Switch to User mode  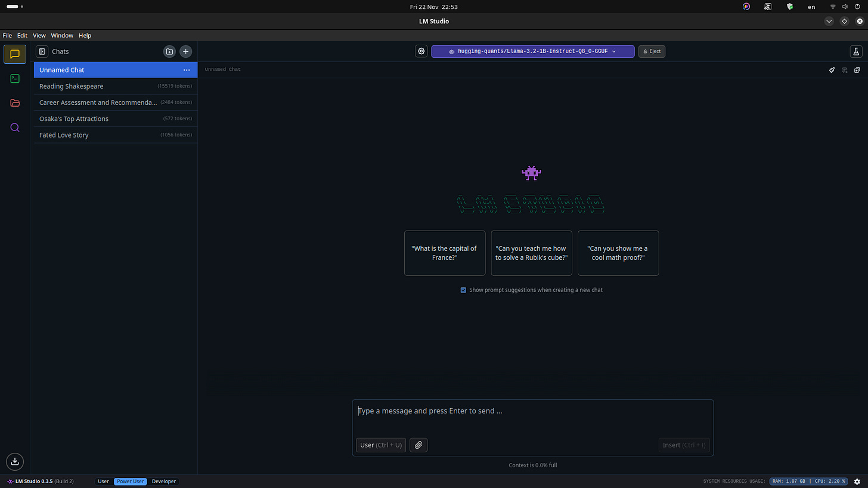[x=103, y=481]
